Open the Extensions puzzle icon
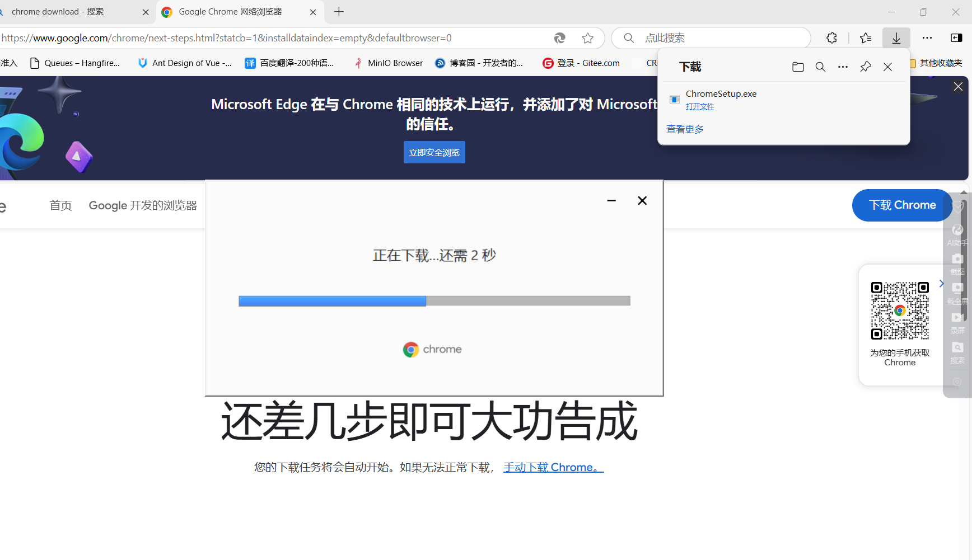The height and width of the screenshot is (560, 972). pos(831,38)
